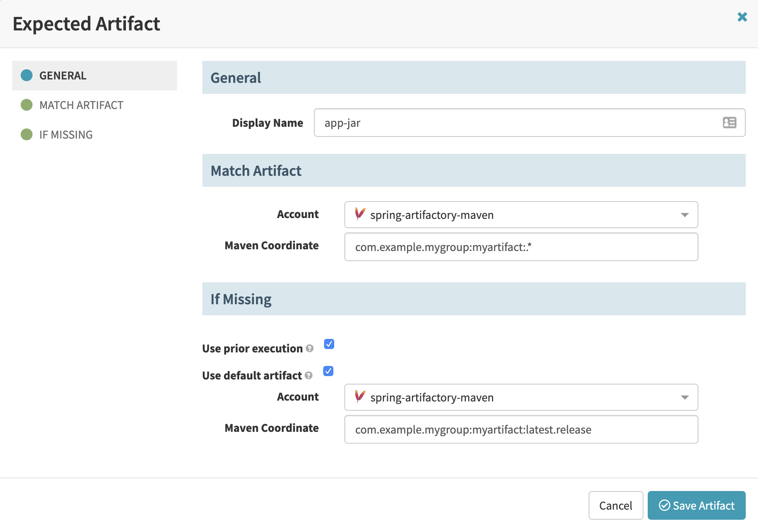Click green status dot next to If Missing

pyautogui.click(x=27, y=134)
